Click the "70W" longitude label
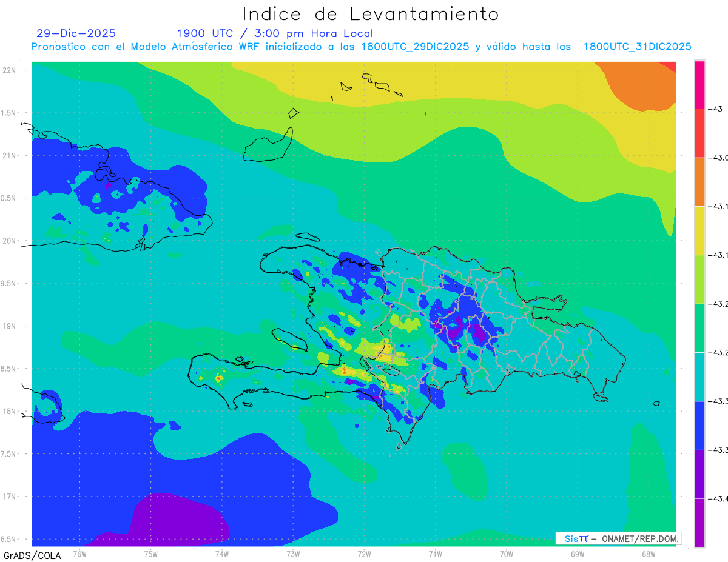The width and height of the screenshot is (728, 562). tap(507, 554)
